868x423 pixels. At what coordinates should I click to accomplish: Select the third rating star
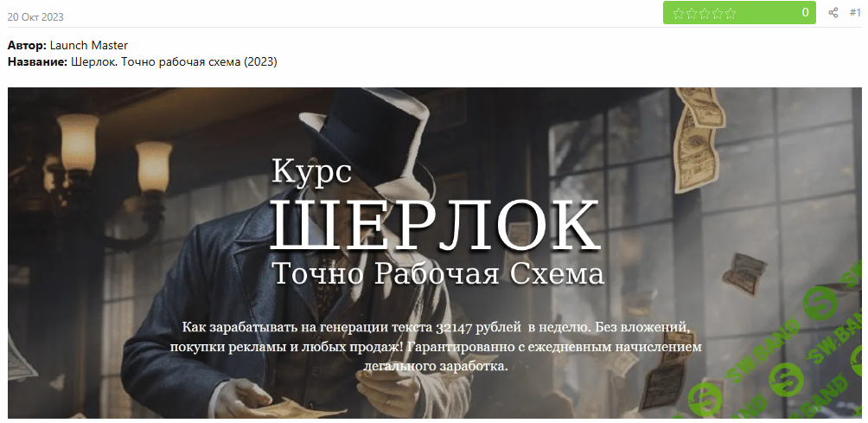(x=704, y=13)
